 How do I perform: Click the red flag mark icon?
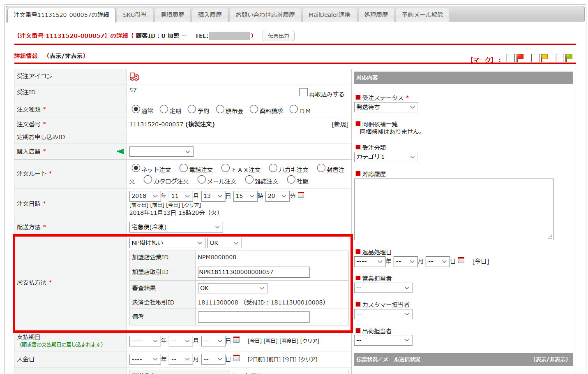(x=520, y=58)
